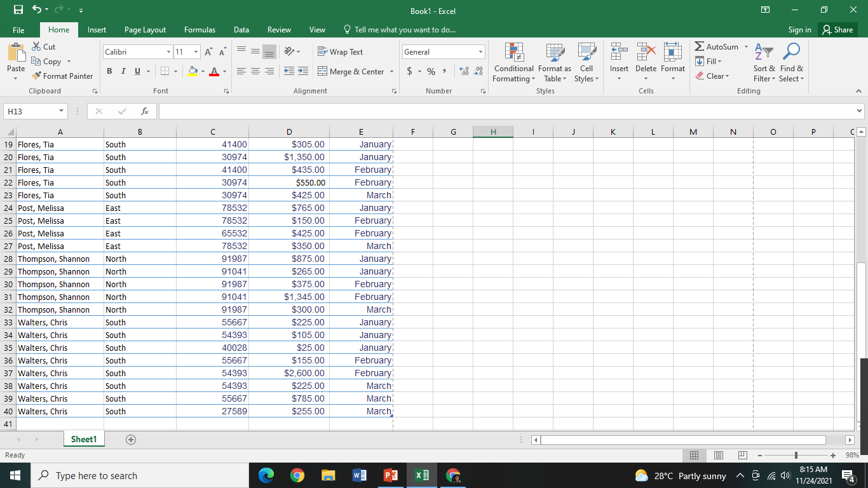Open the Cell Styles gallery
Viewport: 868px width, 488px height.
click(586, 62)
